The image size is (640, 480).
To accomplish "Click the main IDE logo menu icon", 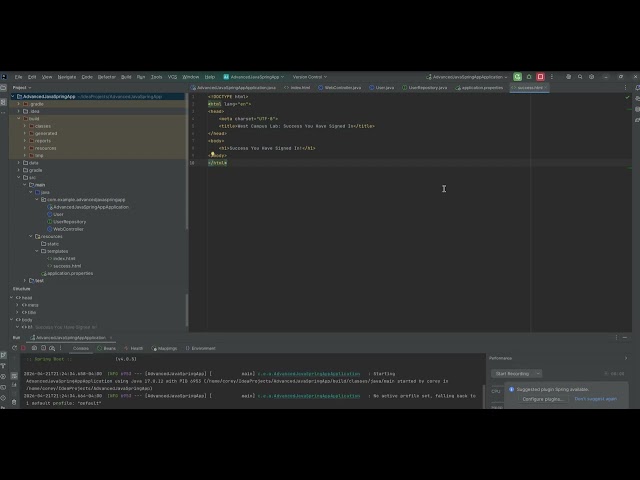I will (4, 77).
